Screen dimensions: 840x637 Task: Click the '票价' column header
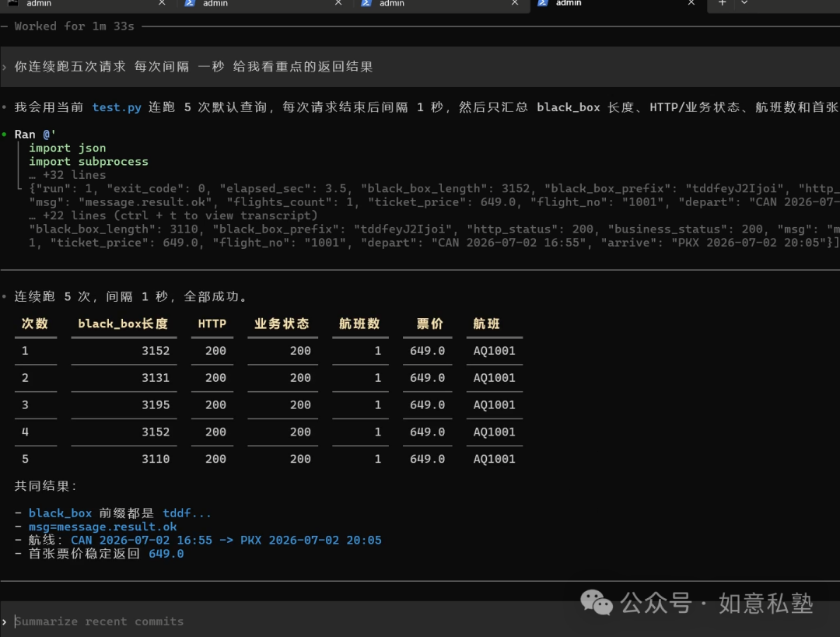(x=430, y=324)
